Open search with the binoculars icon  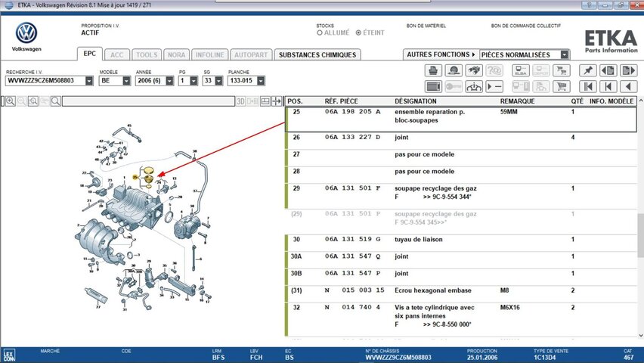(474, 70)
